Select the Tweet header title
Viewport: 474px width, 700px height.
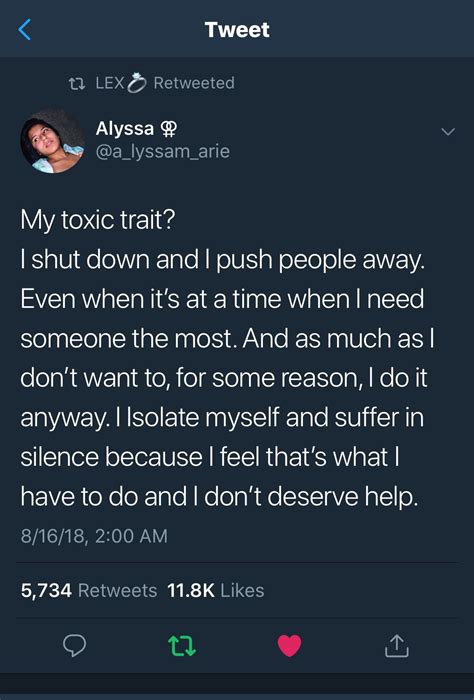pyautogui.click(x=237, y=30)
